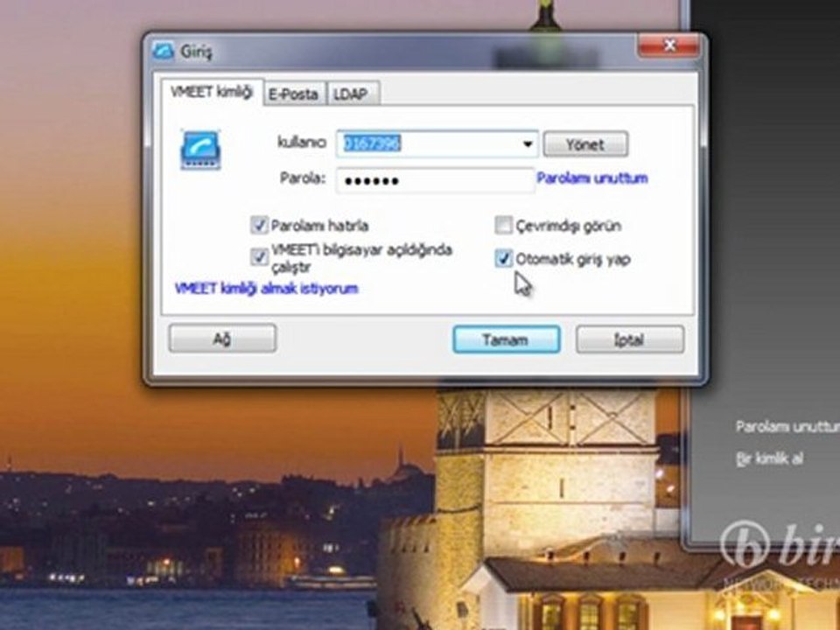Click the Yönet button
The height and width of the screenshot is (630, 840).
click(x=585, y=144)
